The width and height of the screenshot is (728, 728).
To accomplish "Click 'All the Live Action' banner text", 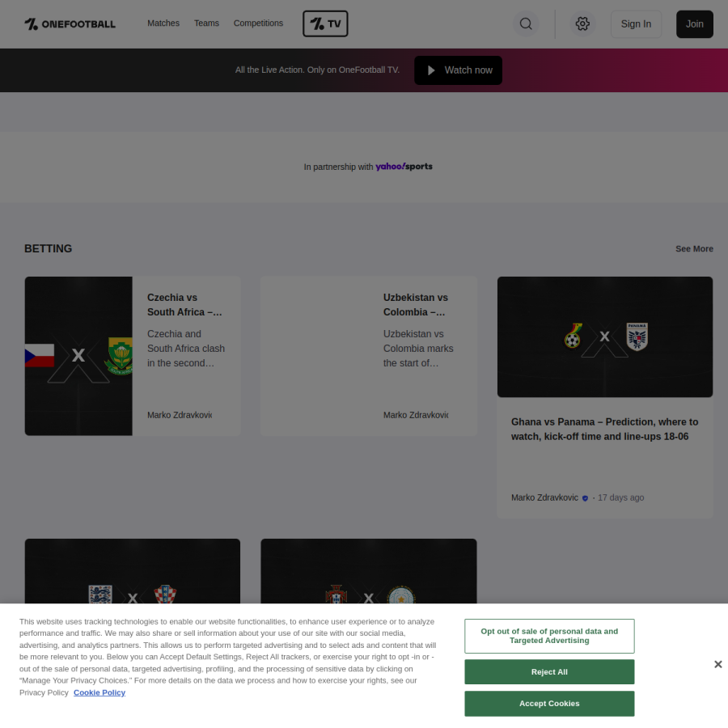I will [x=317, y=70].
